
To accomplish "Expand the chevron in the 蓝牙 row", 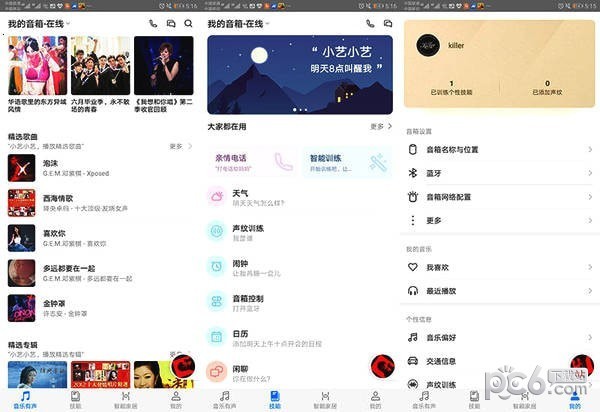I will pos(590,173).
